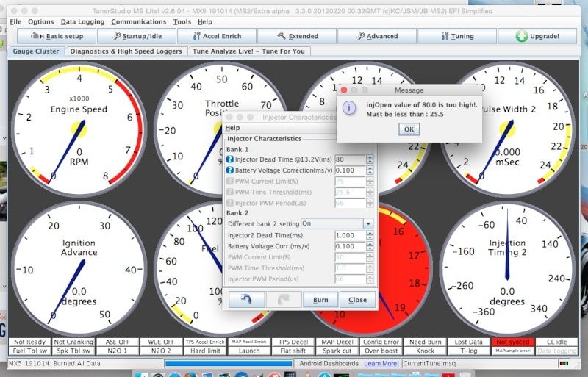Open the Startup/idle toolbar menu
Viewport: 588px width, 377px height.
pyautogui.click(x=137, y=36)
